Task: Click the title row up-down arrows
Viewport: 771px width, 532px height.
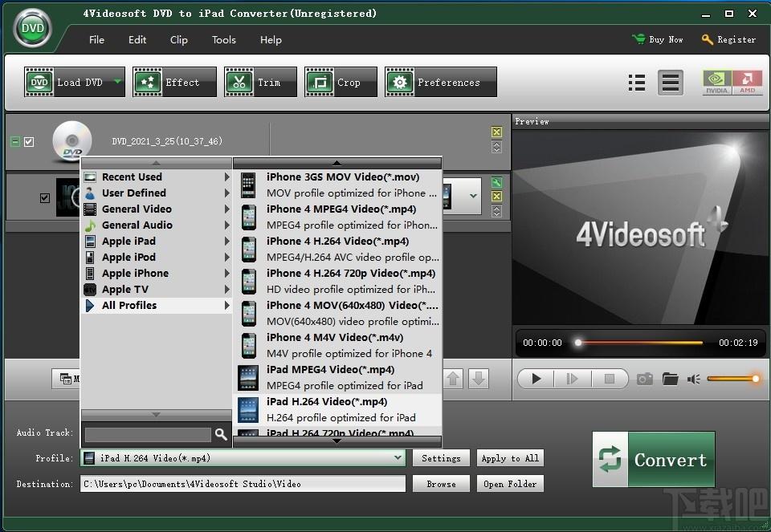Action: 496,211
